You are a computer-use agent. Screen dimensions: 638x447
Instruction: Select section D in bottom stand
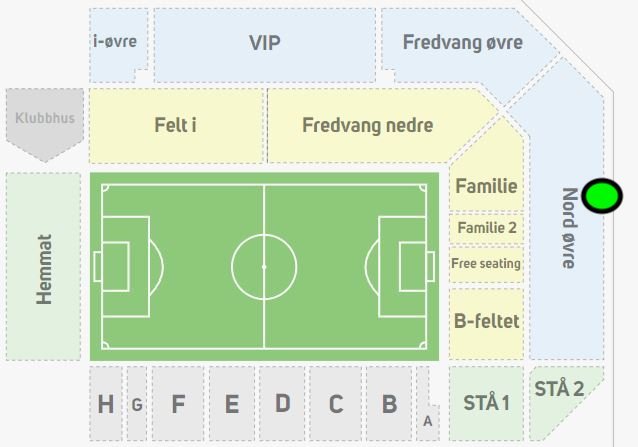282,404
